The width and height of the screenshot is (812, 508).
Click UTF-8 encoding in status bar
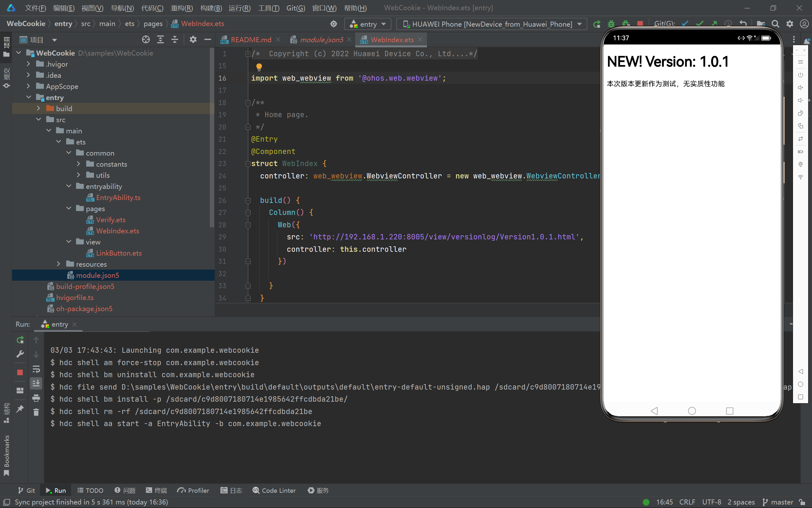pos(711,502)
